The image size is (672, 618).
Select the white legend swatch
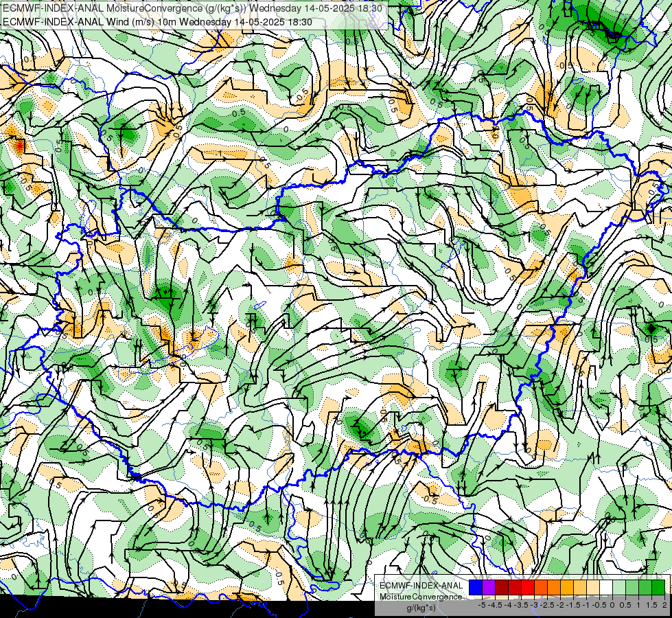tap(606, 587)
